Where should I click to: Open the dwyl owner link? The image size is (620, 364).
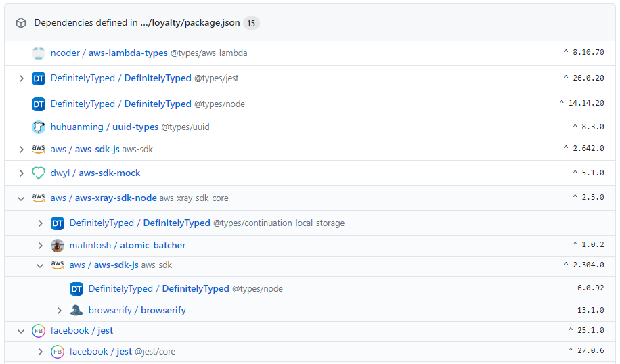coord(60,173)
